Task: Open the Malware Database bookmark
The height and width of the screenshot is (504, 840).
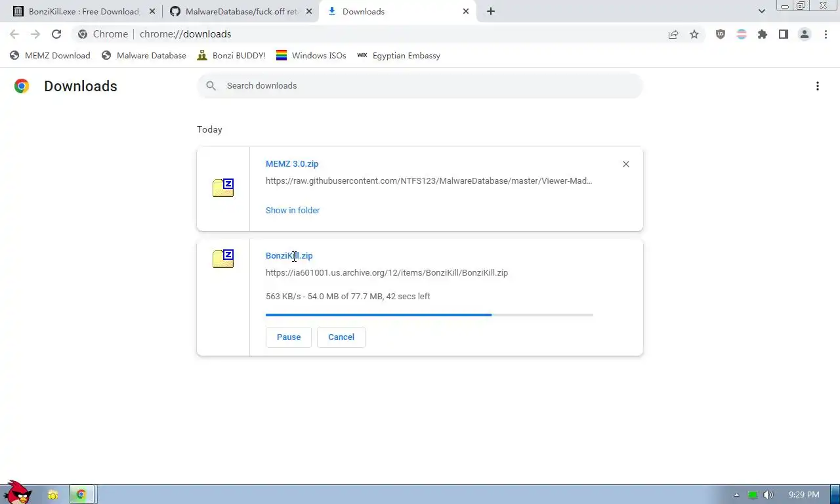Action: tap(144, 56)
